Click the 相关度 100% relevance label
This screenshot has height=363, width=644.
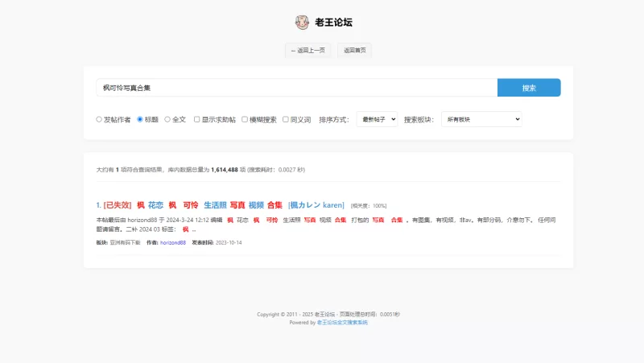click(369, 206)
